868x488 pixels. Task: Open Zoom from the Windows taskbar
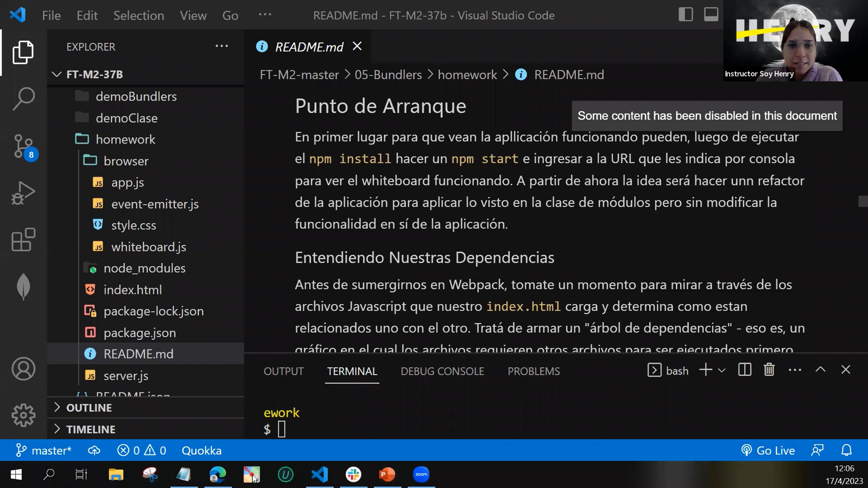[x=421, y=474]
